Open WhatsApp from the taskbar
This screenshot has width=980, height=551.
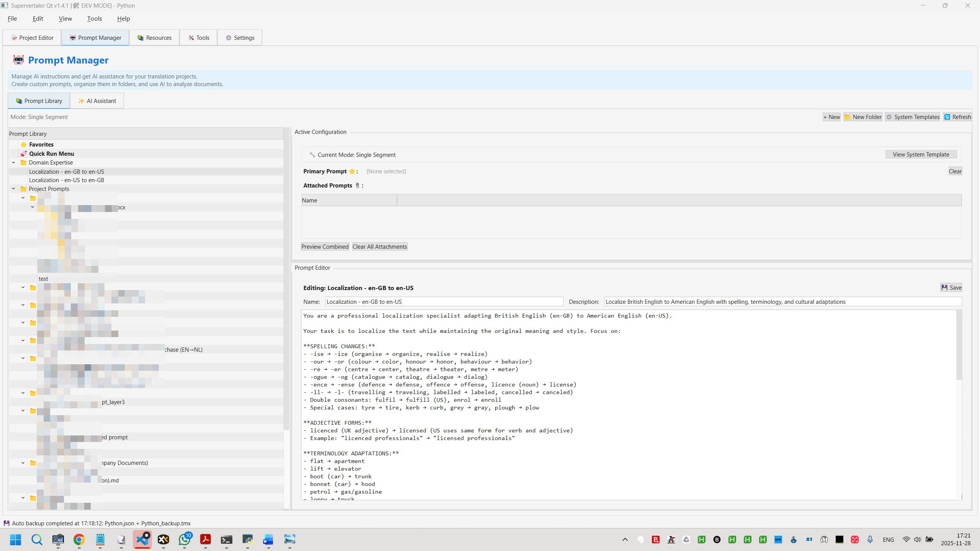pos(185,540)
